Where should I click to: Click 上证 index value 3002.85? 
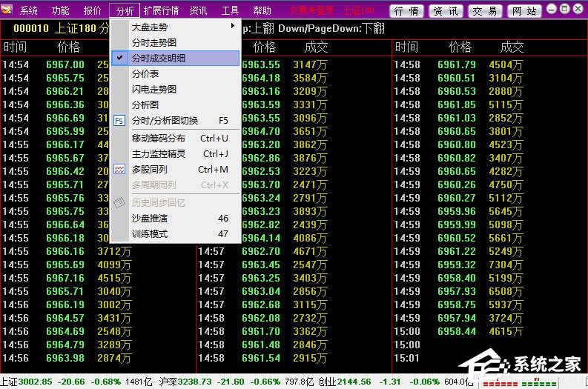[36, 382]
